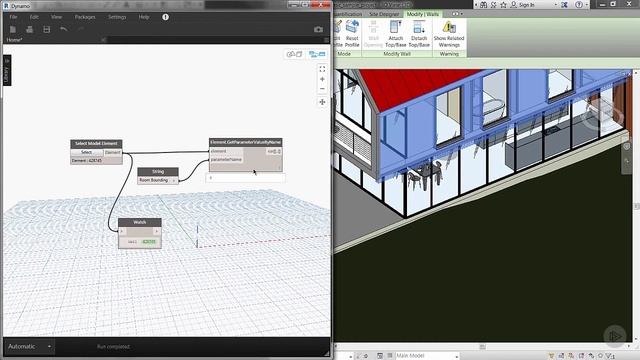The image size is (640, 360).
Task: Click the element input port of GetParameterValueByName
Action: click(226, 151)
